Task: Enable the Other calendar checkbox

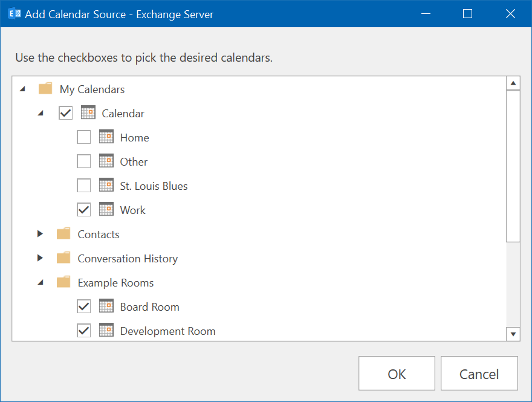Action: [x=84, y=161]
